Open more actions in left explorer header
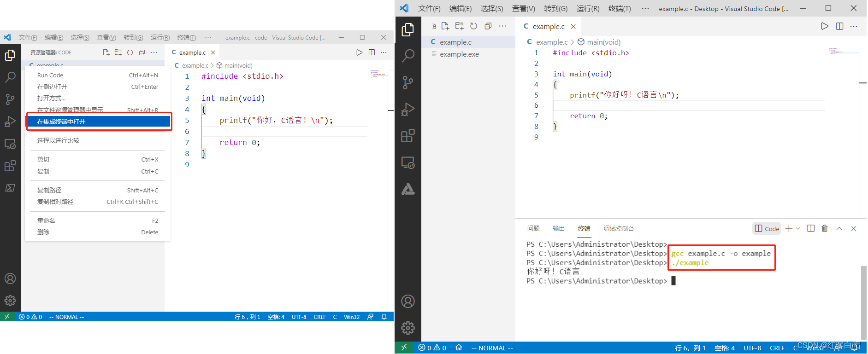This screenshot has height=354, width=868. [154, 52]
